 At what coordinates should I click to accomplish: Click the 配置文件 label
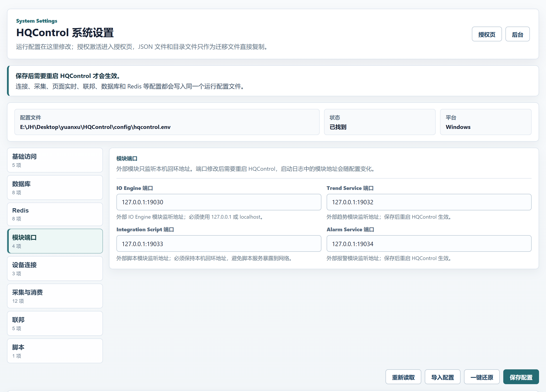30,118
